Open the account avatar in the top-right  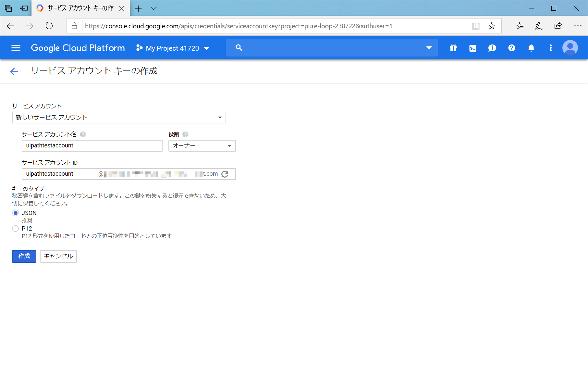pyautogui.click(x=570, y=48)
